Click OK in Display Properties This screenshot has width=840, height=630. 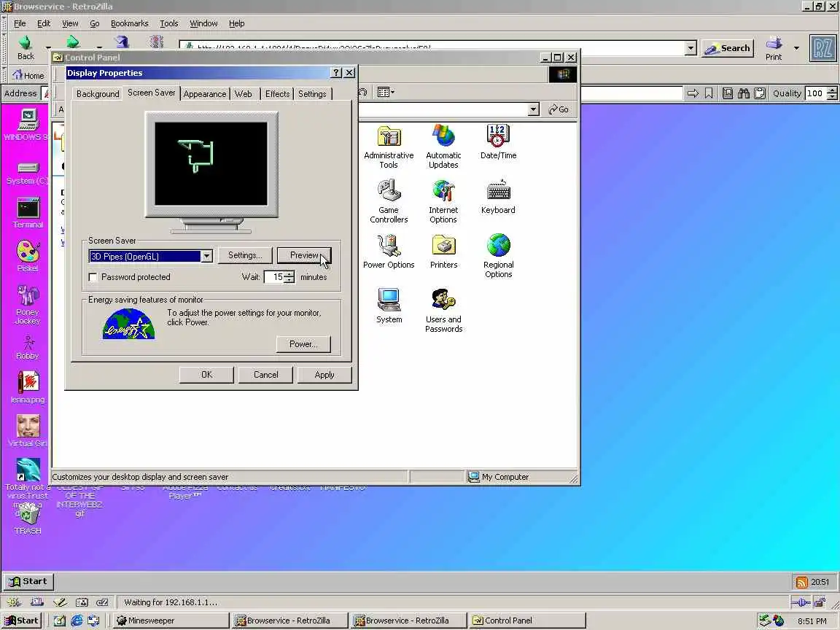tap(207, 375)
